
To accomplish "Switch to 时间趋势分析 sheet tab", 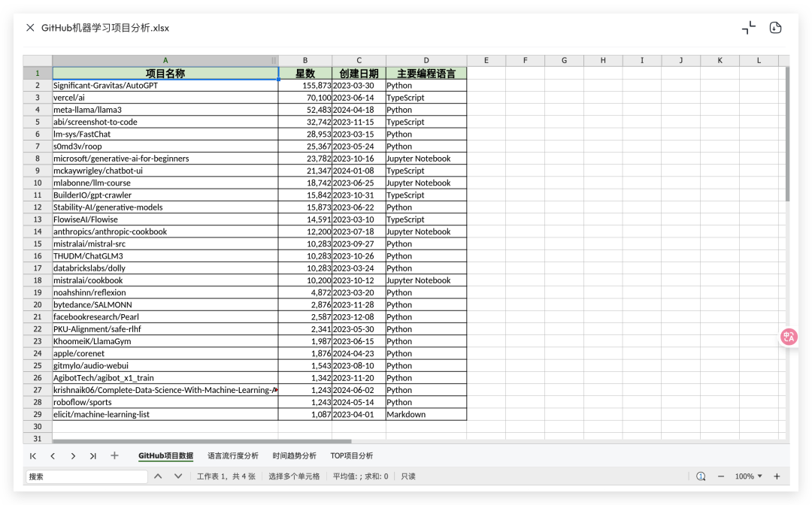I will (294, 456).
